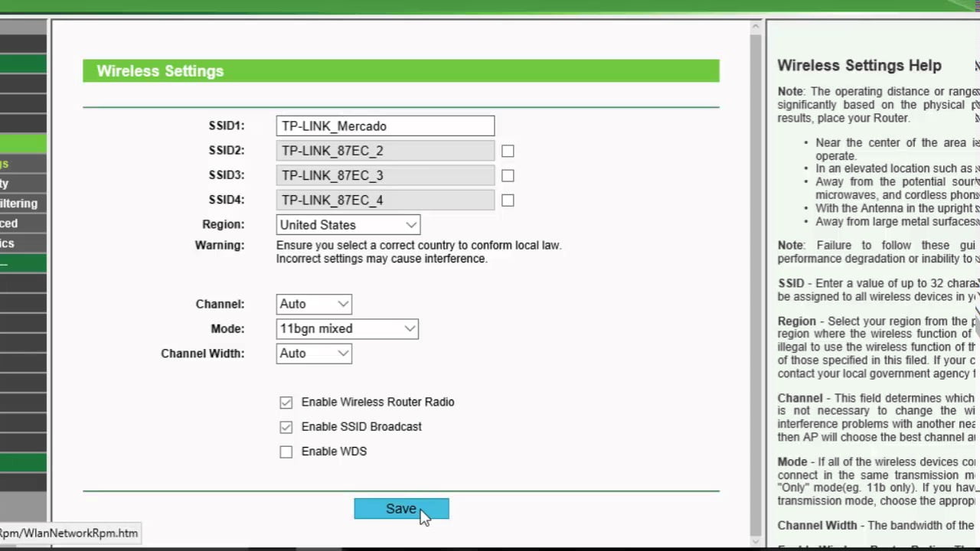Open the Channel dropdown
This screenshot has width=980, height=551.
(x=314, y=304)
